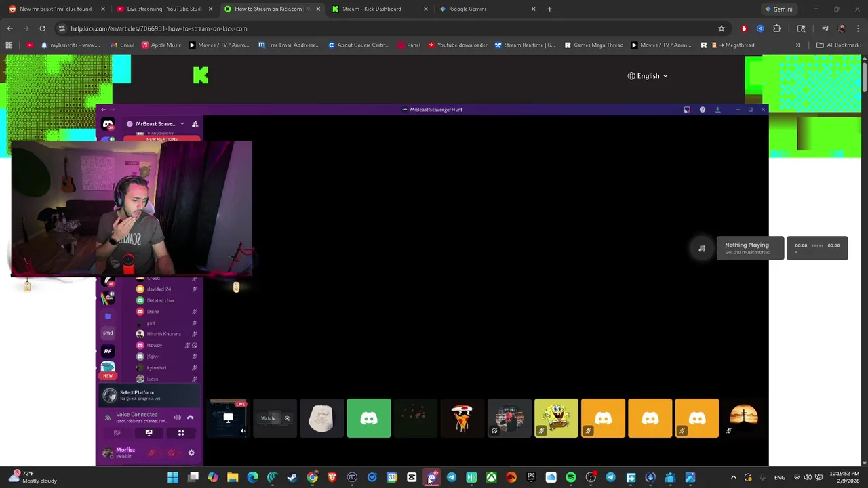Select voice user davidxd124
The width and height of the screenshot is (868, 488).
[x=166, y=289]
